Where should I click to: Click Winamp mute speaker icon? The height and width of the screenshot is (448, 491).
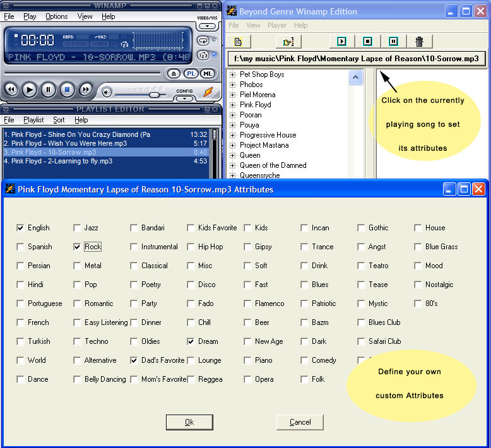point(107,92)
